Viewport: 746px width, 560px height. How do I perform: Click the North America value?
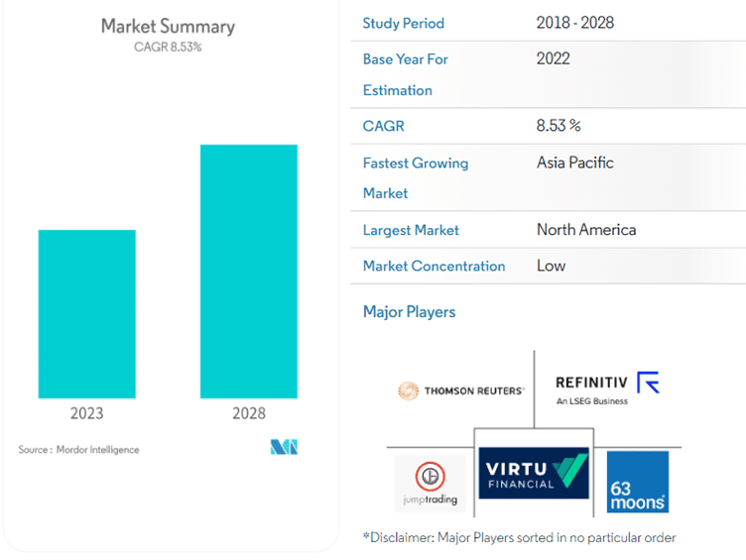[586, 229]
